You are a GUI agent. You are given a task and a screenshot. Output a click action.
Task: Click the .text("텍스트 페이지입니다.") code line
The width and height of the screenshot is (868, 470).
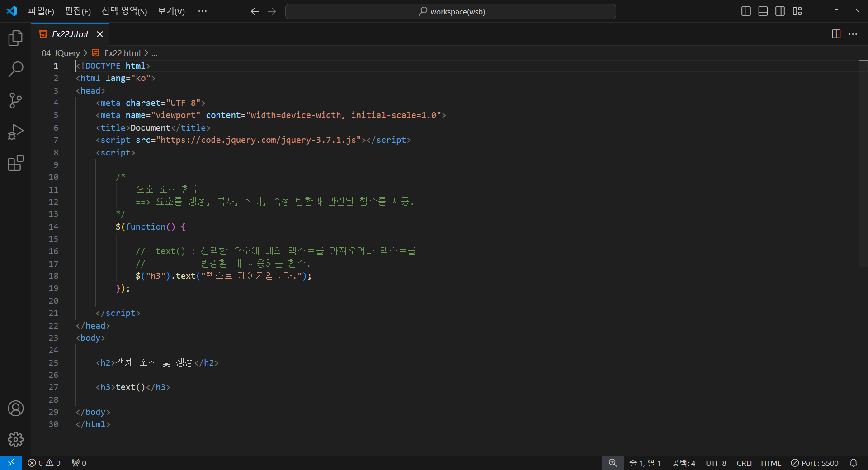point(223,276)
